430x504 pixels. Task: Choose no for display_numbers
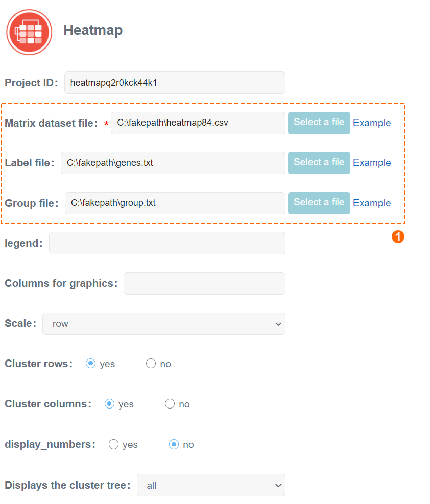coord(174,444)
